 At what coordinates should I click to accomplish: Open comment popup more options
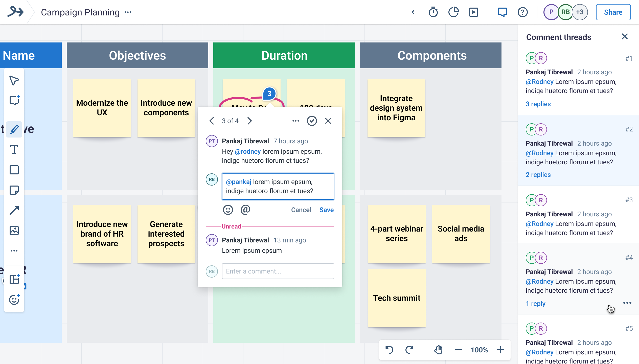295,121
